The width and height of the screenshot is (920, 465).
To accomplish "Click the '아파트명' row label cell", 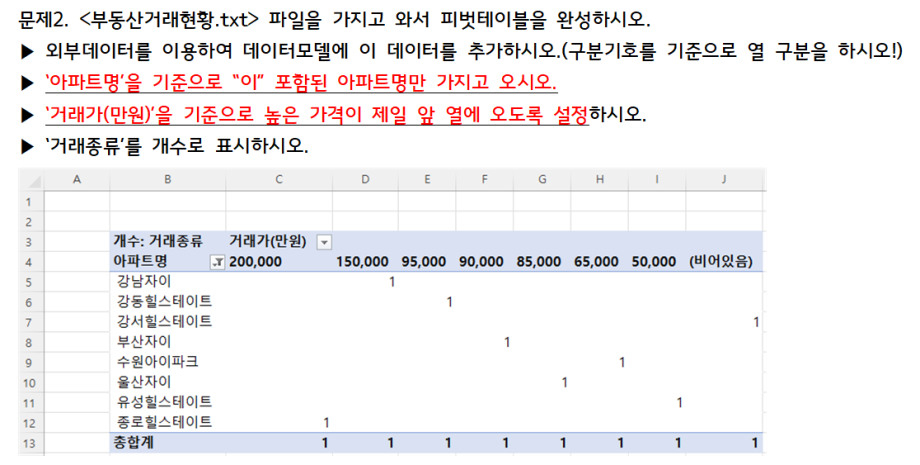I will pyautogui.click(x=140, y=262).
